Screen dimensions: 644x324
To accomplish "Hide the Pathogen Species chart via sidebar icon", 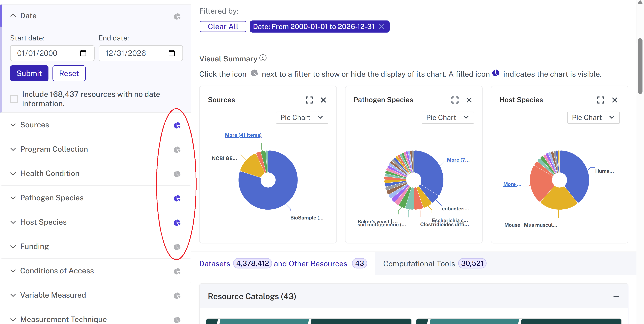I will tap(177, 198).
